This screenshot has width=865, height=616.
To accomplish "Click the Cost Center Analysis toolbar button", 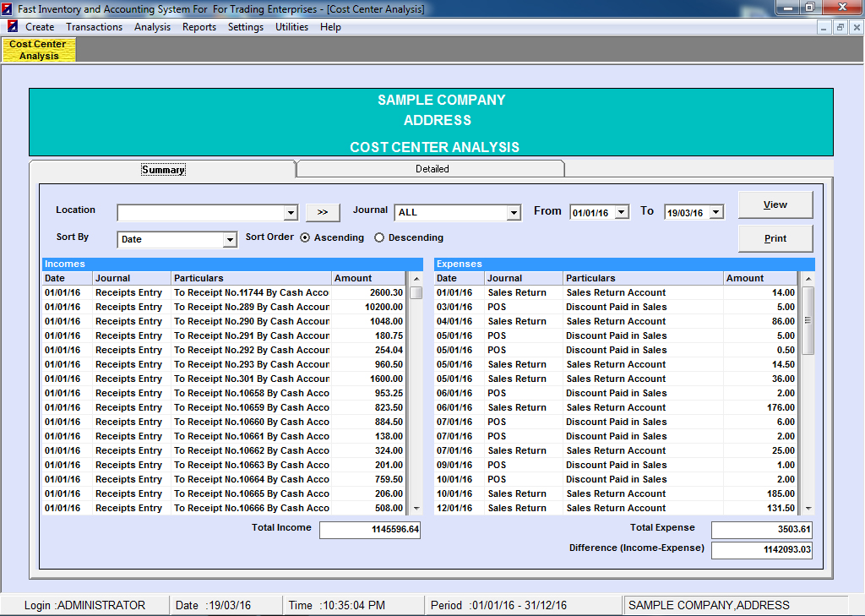I will [39, 50].
